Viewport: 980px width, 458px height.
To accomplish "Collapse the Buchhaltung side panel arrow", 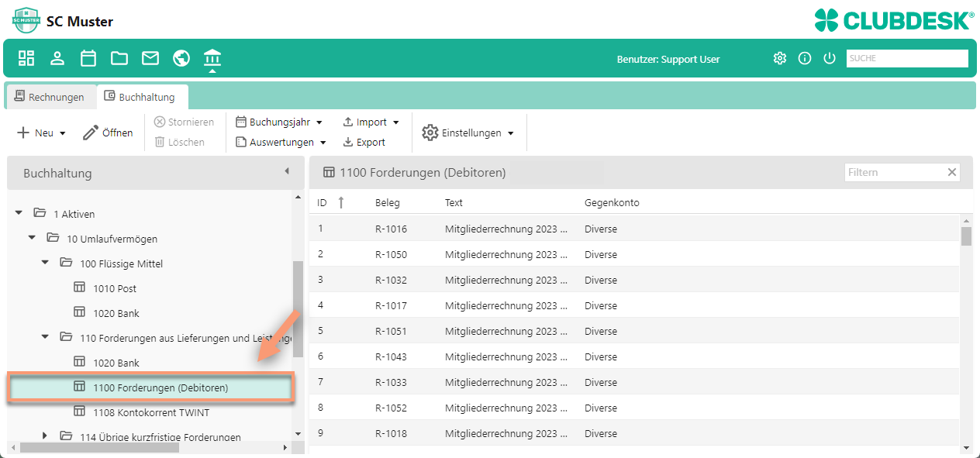I will [286, 171].
